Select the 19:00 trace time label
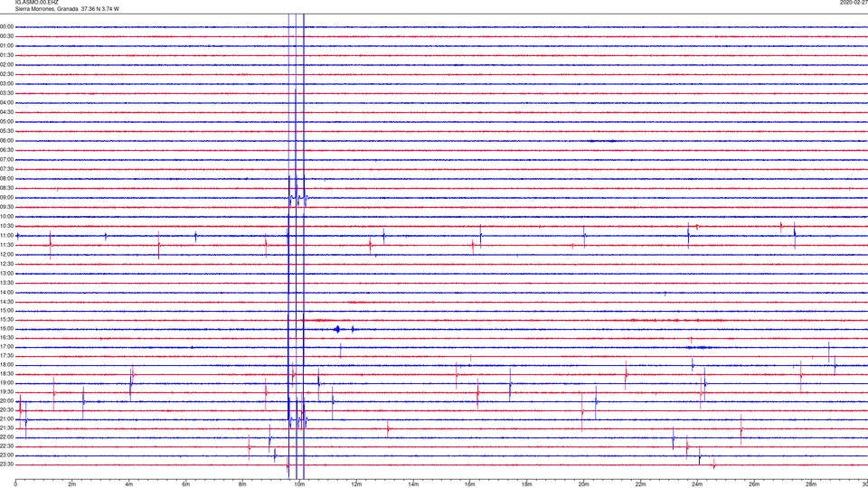Screen dimensions: 868x488 click(x=6, y=383)
